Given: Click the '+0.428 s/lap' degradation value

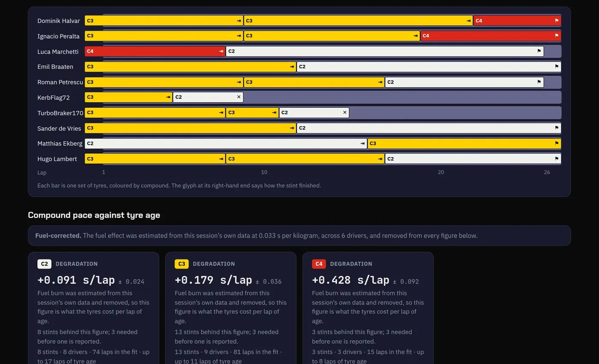Looking at the screenshot, I should (x=350, y=280).
